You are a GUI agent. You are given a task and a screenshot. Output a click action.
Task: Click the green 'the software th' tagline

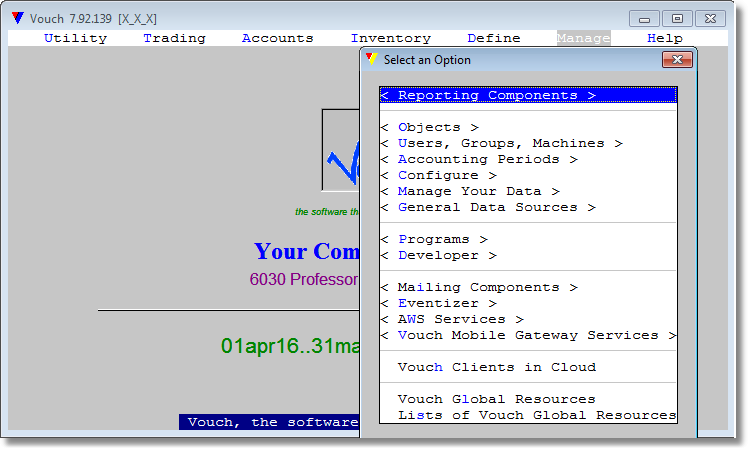click(x=327, y=212)
